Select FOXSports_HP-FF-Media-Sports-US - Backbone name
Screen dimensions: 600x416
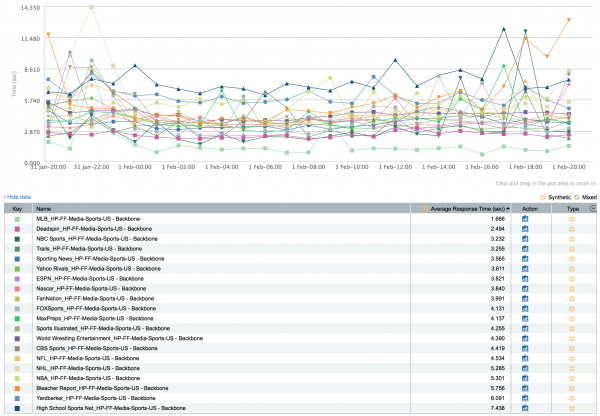pos(96,308)
